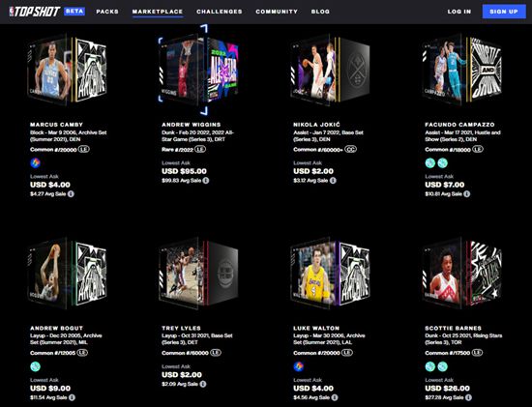Click the Avg Sale info icon under Andrew Wiggins
The image size is (532, 407).
[206, 181]
